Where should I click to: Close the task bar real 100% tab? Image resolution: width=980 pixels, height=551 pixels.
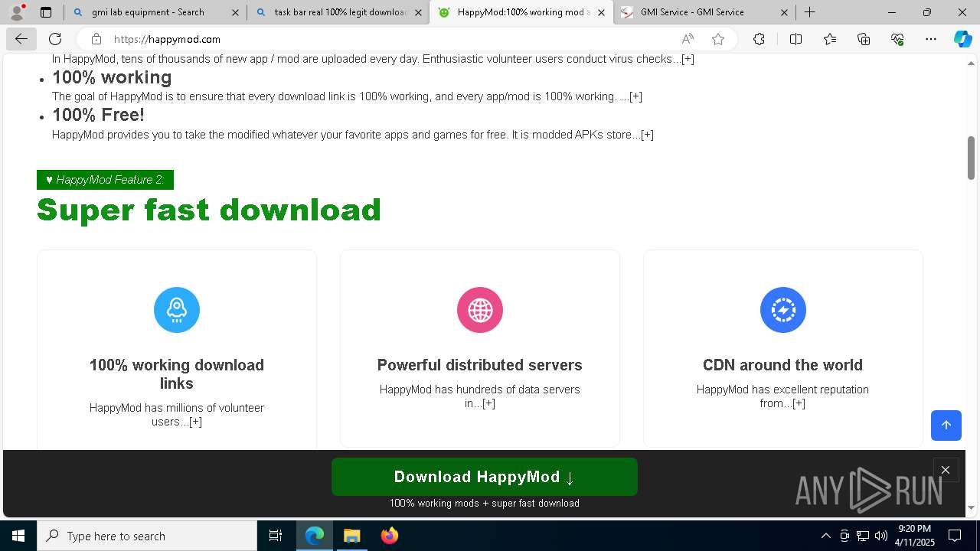tap(418, 12)
